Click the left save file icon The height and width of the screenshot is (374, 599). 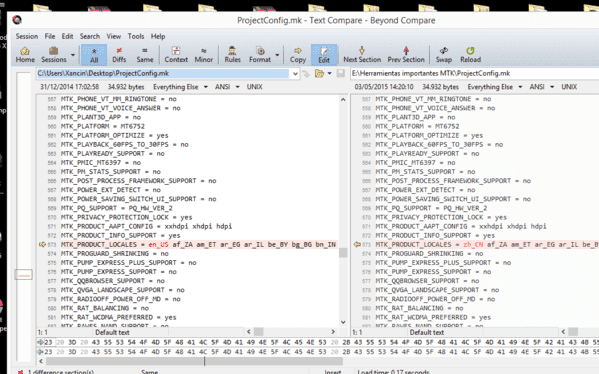(x=341, y=74)
